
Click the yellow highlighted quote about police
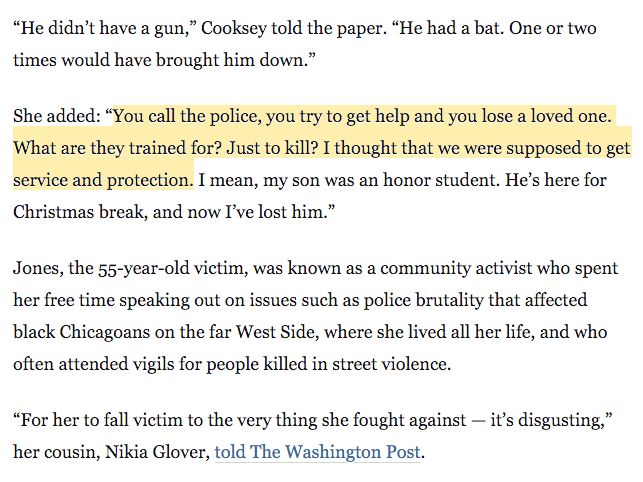[322, 148]
